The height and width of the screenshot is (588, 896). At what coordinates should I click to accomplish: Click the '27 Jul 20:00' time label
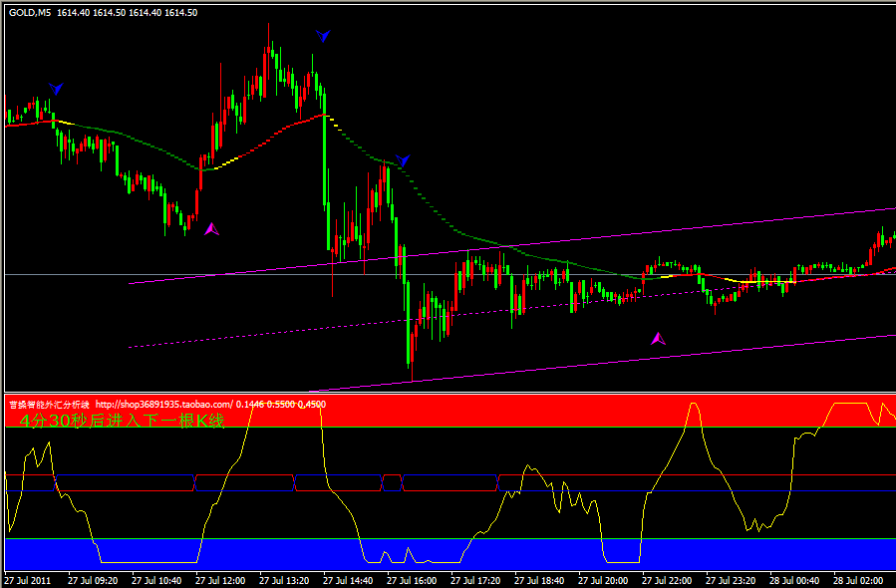(x=603, y=581)
